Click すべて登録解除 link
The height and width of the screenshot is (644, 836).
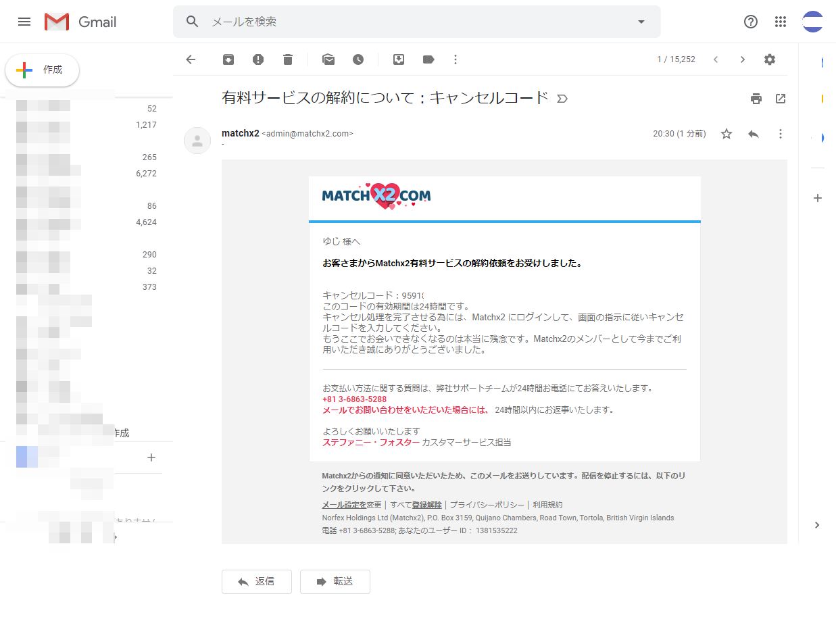coord(416,505)
